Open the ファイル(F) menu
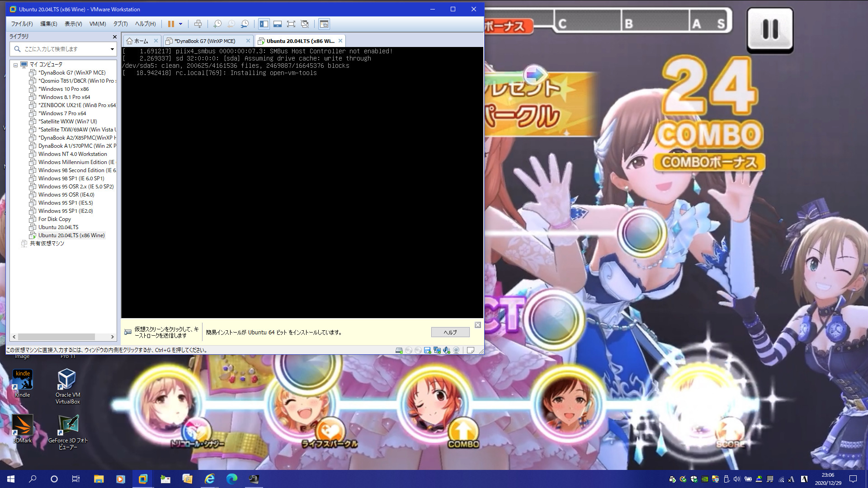868x488 pixels. pos(22,24)
